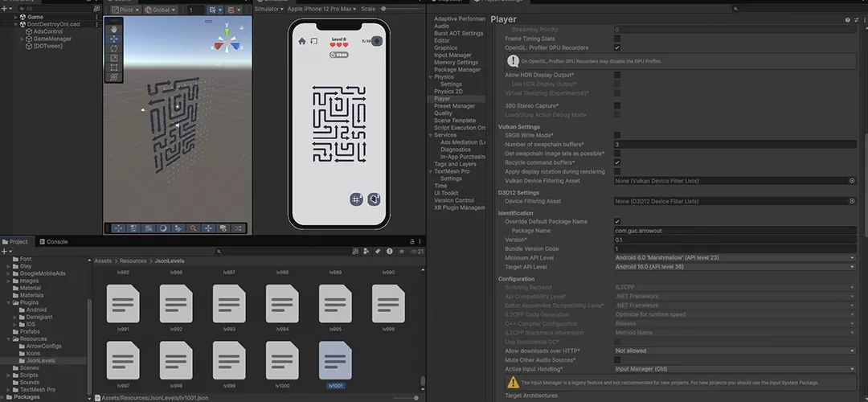868x402 pixels.
Task: Open Quality settings in the sidebar
Action: (x=443, y=113)
